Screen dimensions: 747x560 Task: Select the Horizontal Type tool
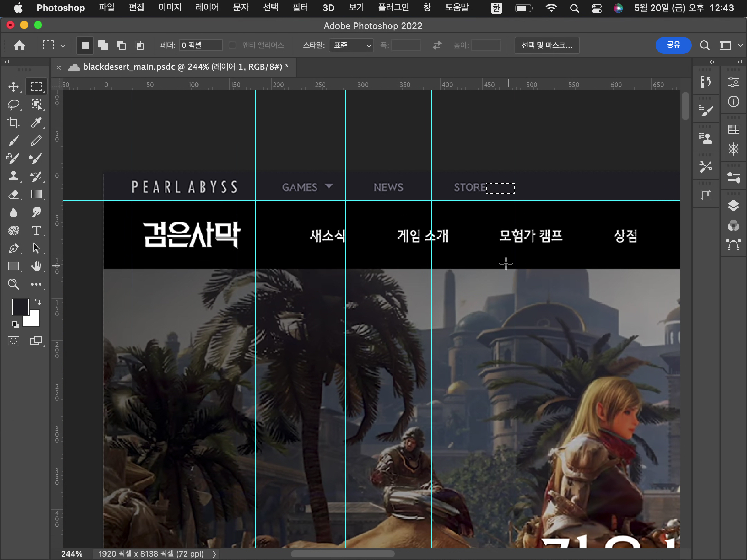click(36, 230)
